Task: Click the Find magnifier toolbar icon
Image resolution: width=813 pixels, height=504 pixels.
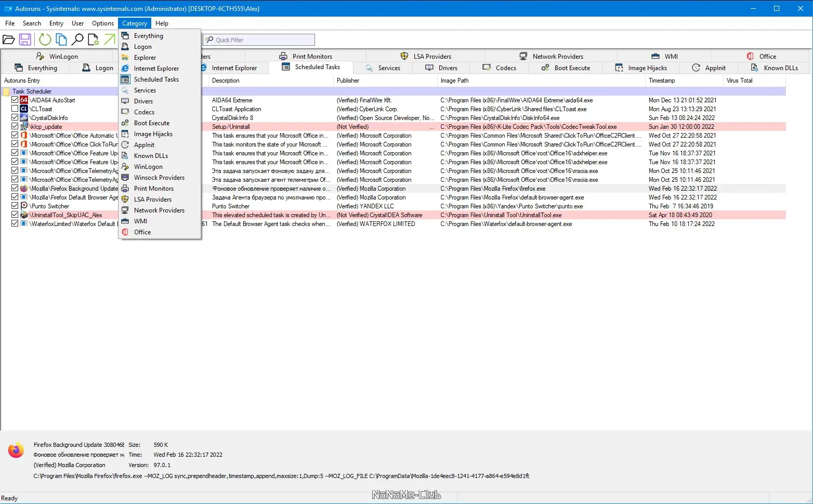Action: click(77, 39)
